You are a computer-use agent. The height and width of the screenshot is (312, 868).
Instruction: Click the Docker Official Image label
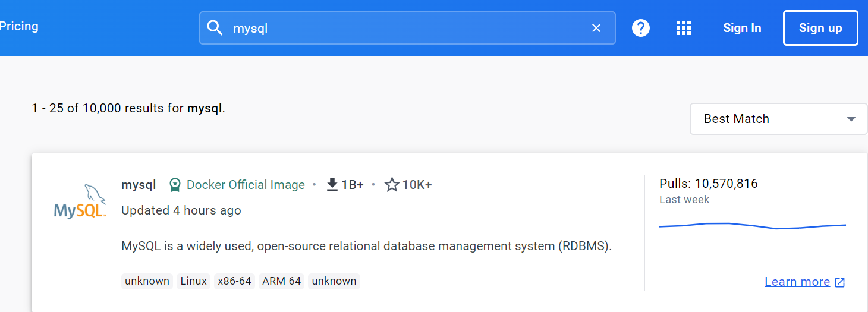point(246,185)
